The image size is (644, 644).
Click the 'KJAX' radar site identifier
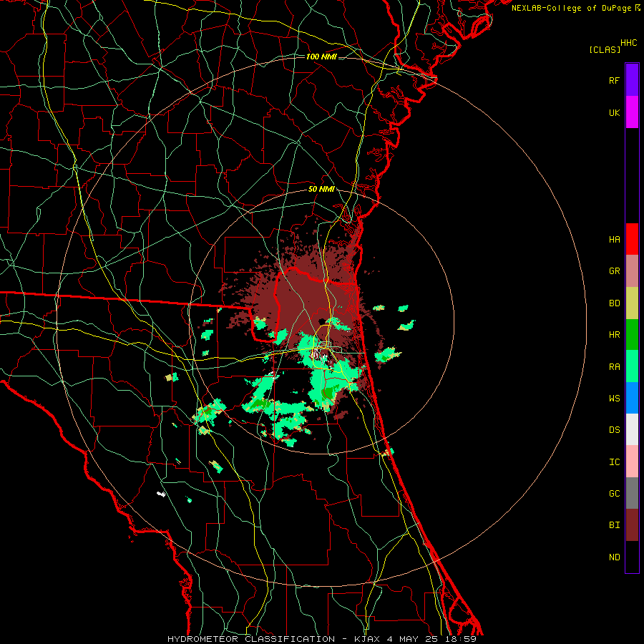[x=366, y=639]
